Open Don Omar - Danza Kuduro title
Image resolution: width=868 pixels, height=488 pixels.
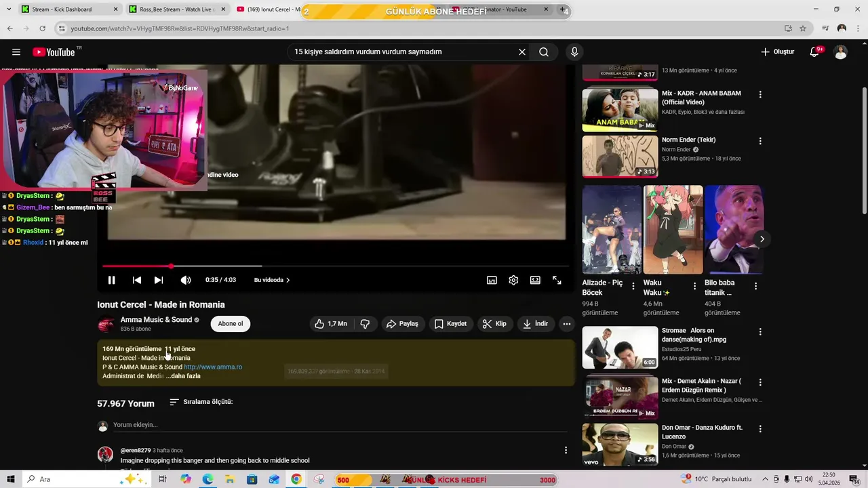pyautogui.click(x=702, y=432)
